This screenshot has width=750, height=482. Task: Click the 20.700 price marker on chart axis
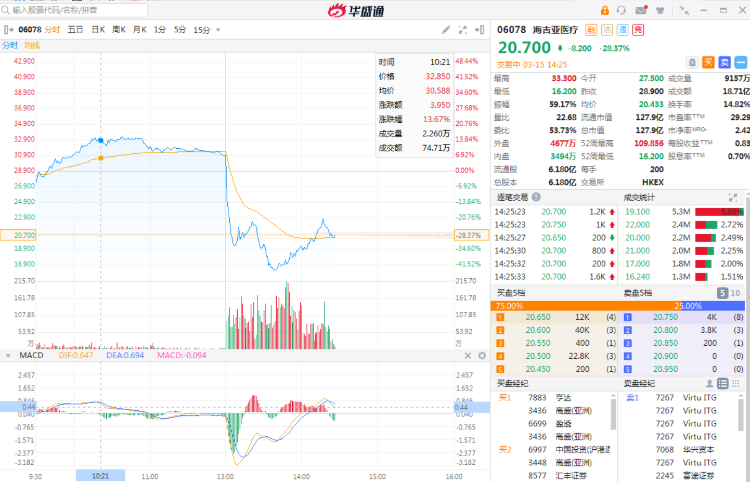coord(18,235)
